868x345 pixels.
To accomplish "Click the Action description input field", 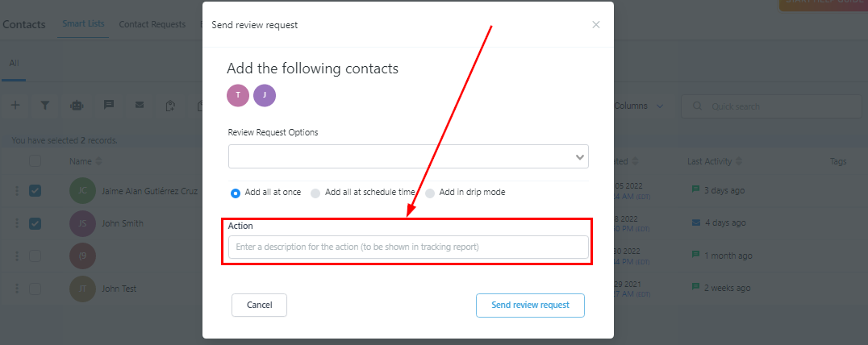I will (408, 247).
